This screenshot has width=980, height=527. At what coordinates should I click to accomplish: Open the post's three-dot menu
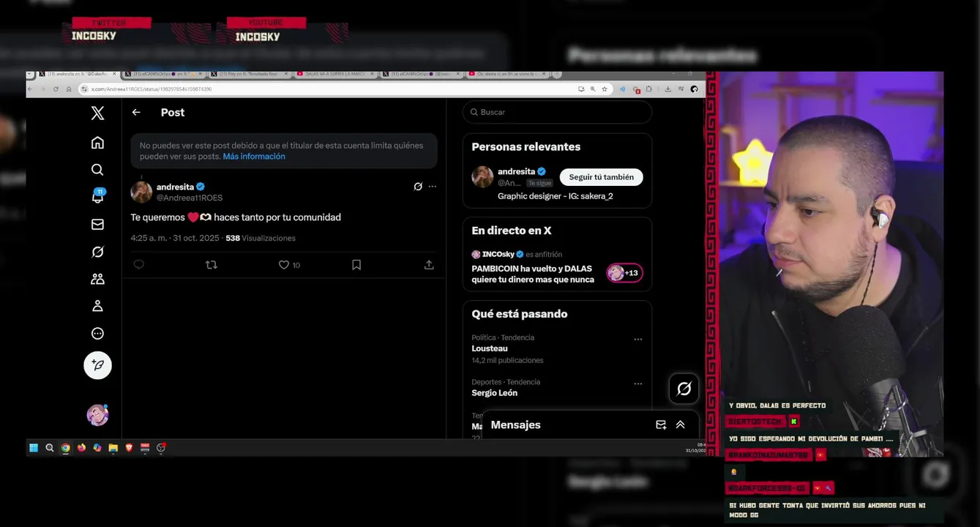tap(433, 187)
